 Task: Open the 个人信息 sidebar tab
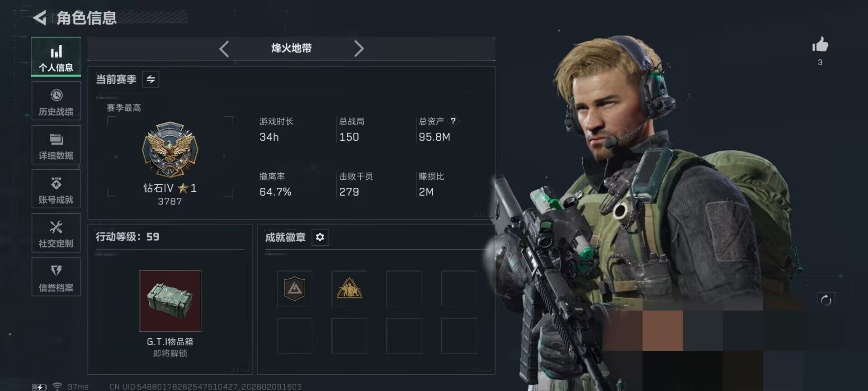pos(56,57)
